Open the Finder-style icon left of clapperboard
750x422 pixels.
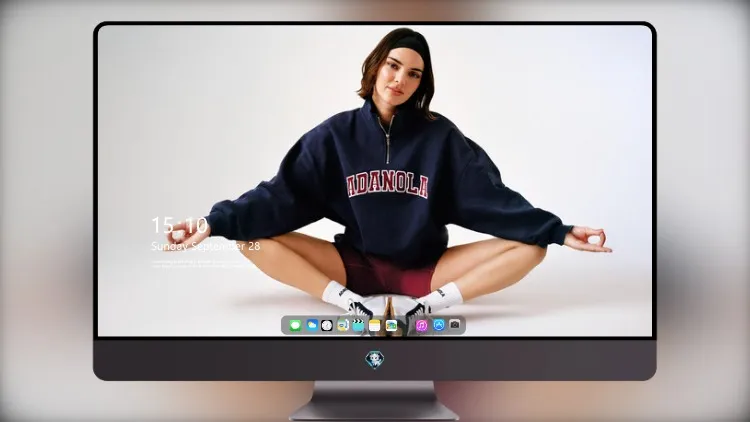[x=342, y=326]
